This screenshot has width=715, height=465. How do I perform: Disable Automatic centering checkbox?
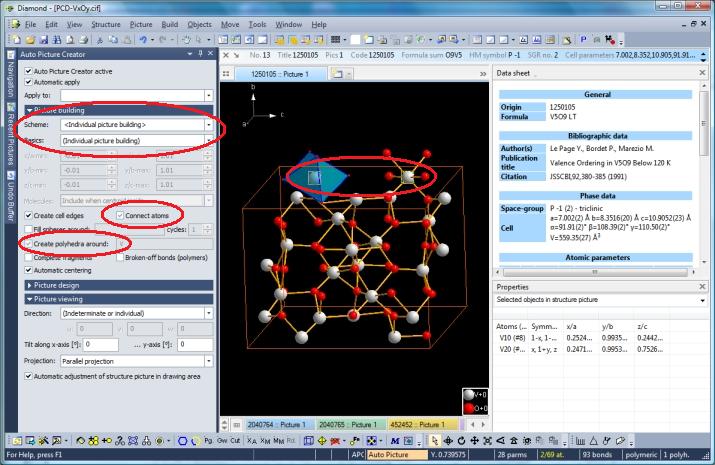(x=28, y=270)
